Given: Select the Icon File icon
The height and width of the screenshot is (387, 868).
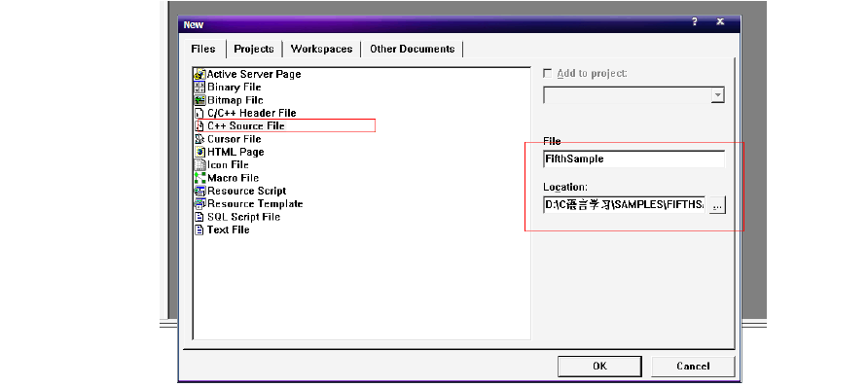Looking at the screenshot, I should (199, 164).
